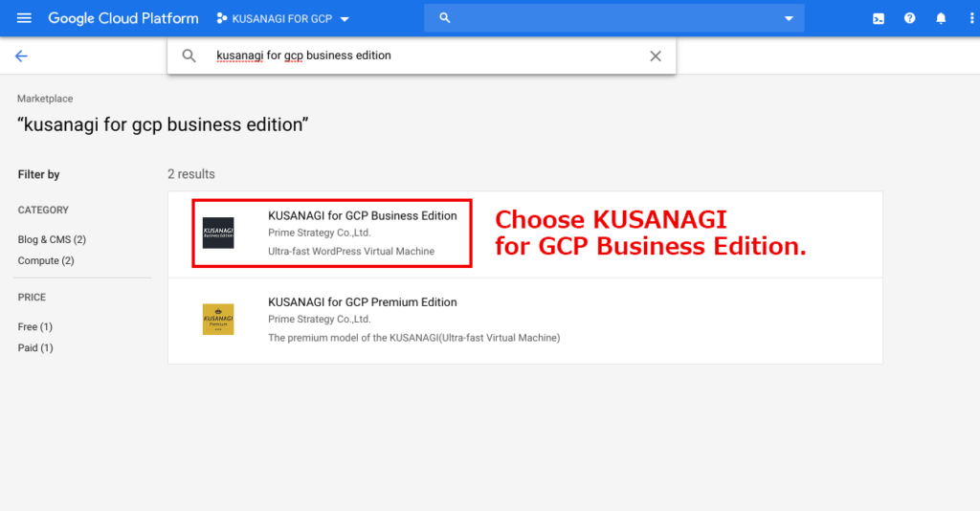Click the Marketplace search magnifier icon
The image size is (980, 511).
click(x=189, y=56)
